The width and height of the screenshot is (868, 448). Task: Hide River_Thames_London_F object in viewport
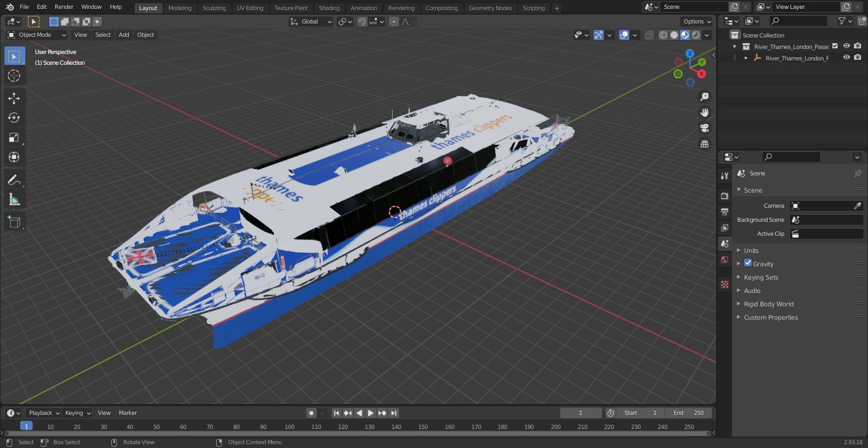coord(846,58)
